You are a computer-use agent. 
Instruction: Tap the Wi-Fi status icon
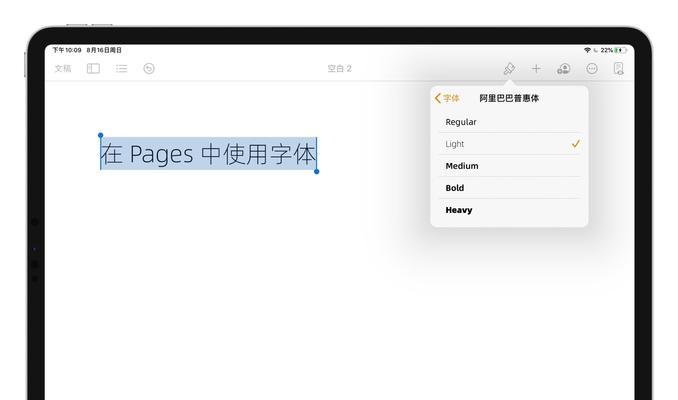(587, 50)
